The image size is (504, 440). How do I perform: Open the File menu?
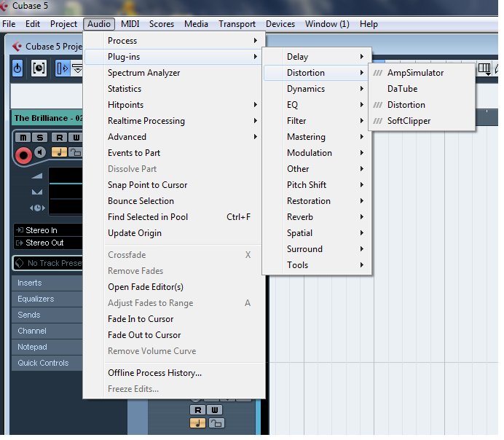[9, 24]
